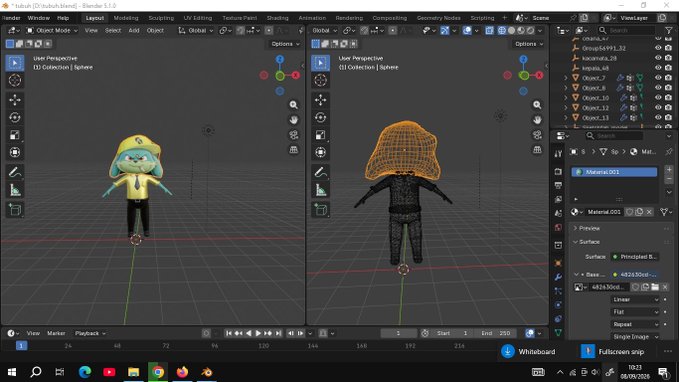Open Options dropdown in left viewport
This screenshot has width=679, height=382.
point(285,44)
